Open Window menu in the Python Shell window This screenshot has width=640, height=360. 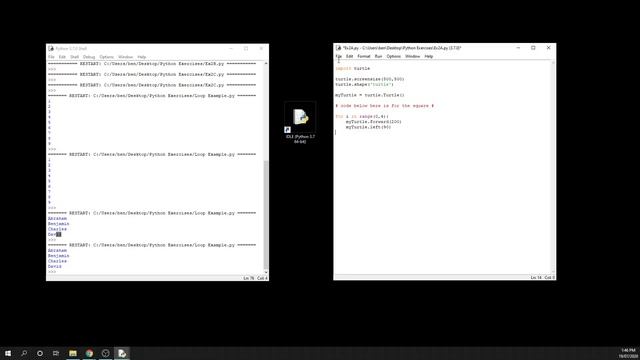(126, 57)
